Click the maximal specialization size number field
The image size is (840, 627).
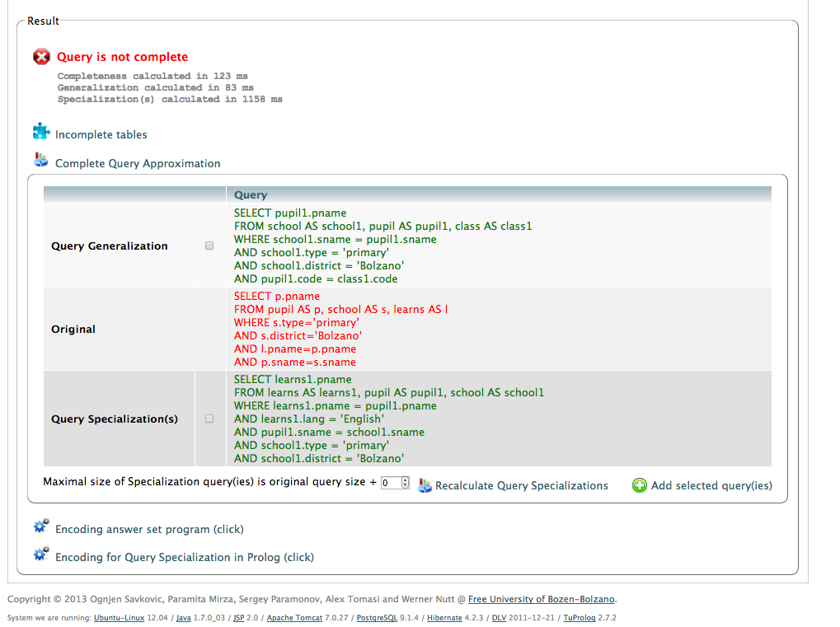click(390, 483)
